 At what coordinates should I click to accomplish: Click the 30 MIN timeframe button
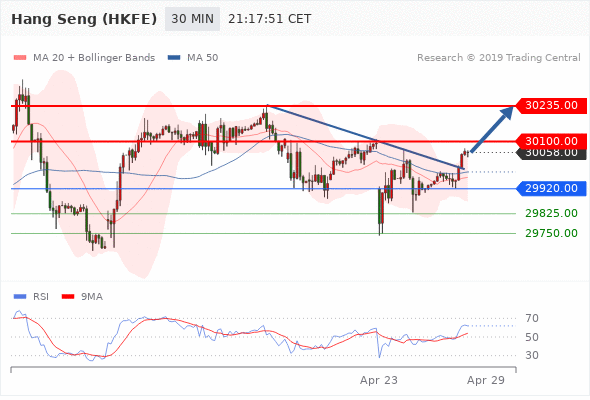(x=192, y=19)
